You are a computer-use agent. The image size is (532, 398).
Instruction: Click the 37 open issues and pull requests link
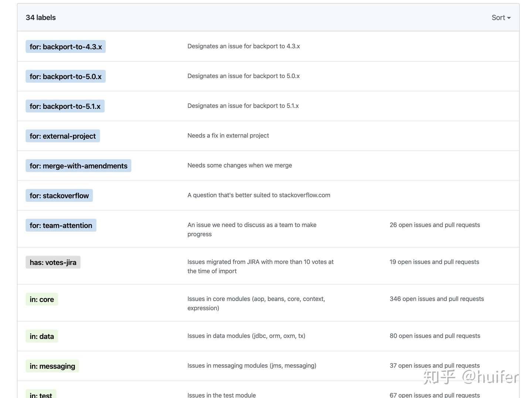pyautogui.click(x=434, y=365)
